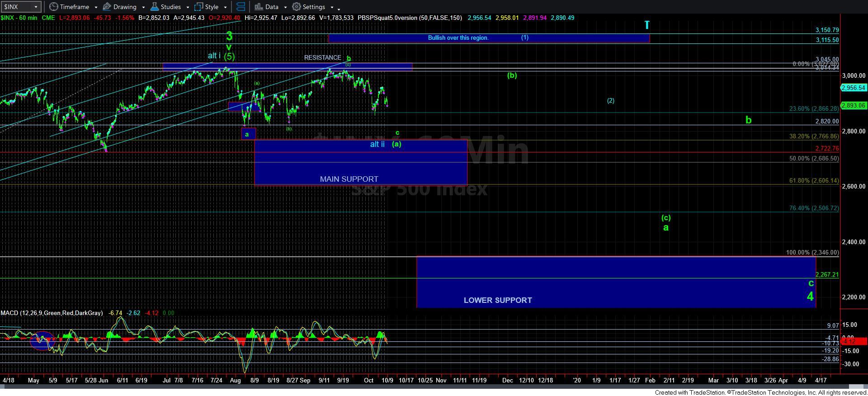Open the Style overlapping-squares icon

click(198, 7)
